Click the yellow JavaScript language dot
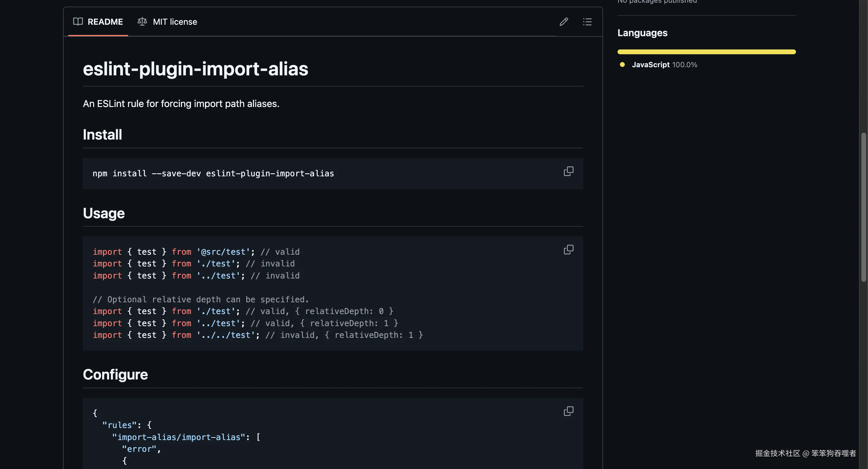Viewport: 868px width, 469px height. coord(622,65)
